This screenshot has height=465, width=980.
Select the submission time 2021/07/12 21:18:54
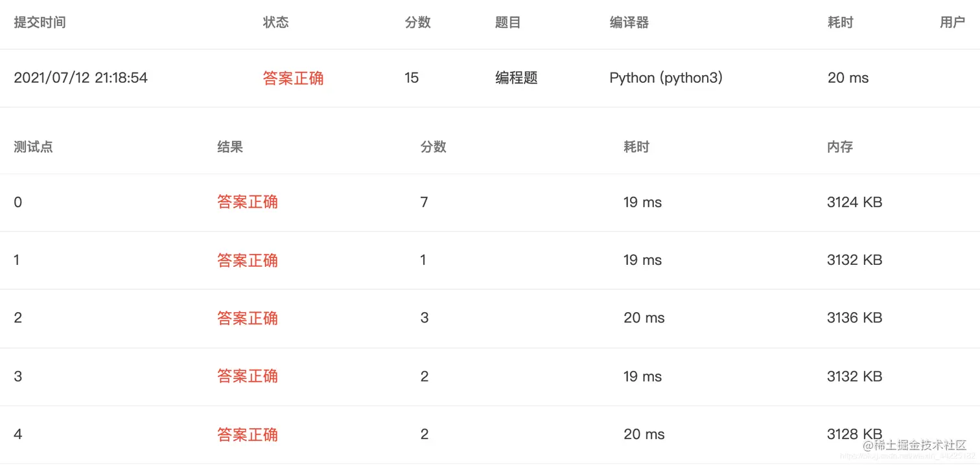80,78
